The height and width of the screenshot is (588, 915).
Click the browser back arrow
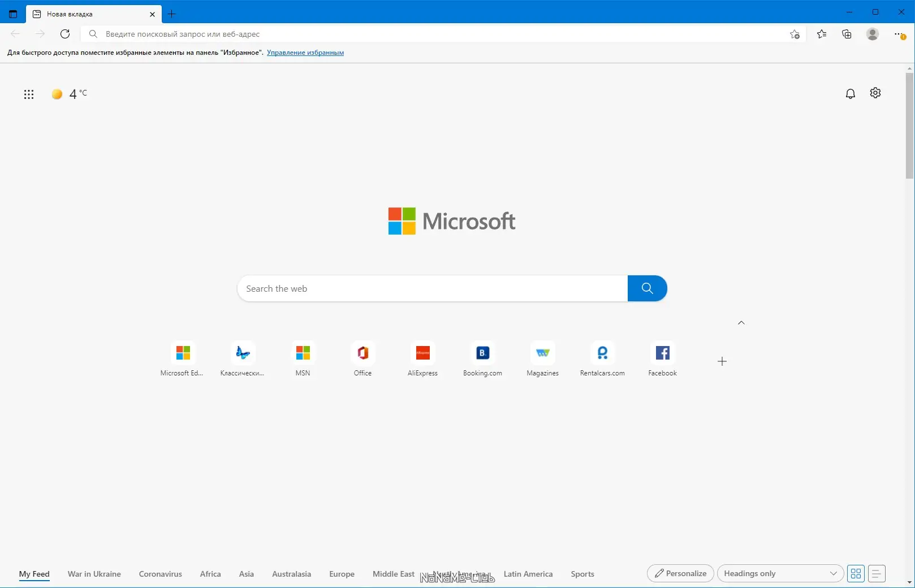pyautogui.click(x=15, y=34)
